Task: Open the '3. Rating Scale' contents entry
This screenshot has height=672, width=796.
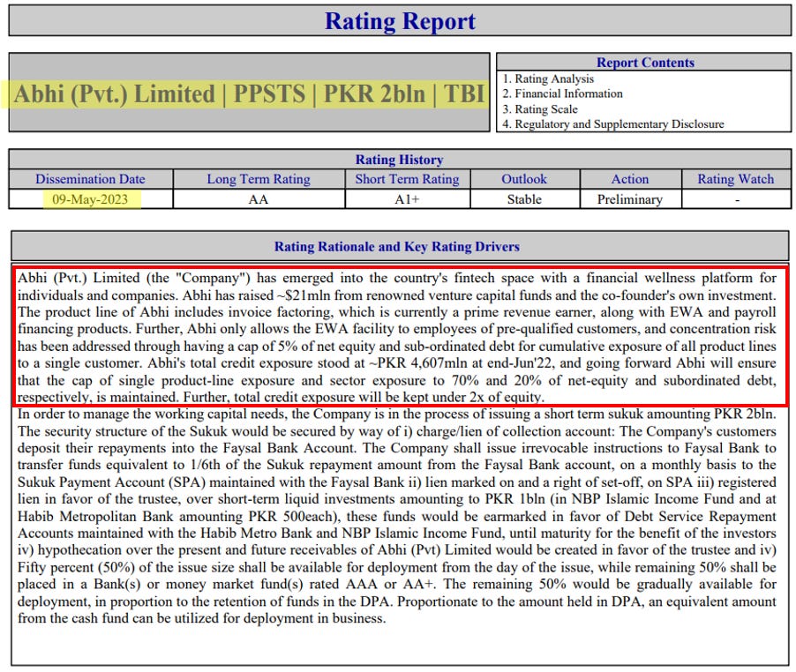Action: point(540,109)
